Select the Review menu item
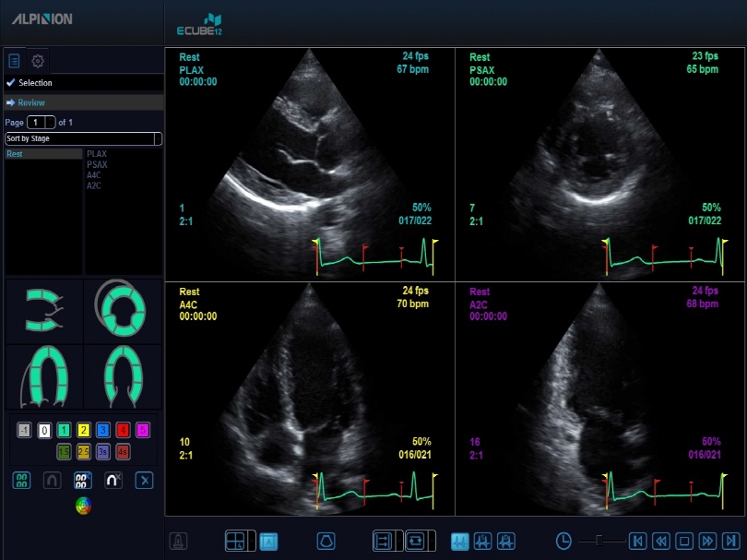 (31, 102)
